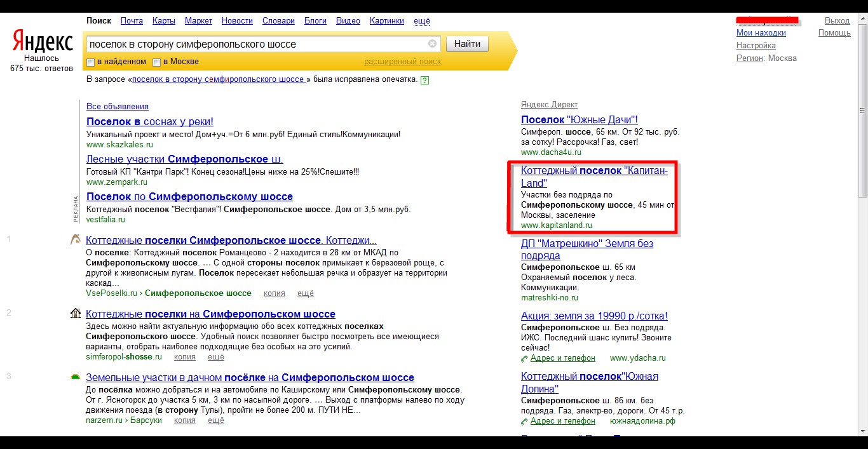
Task: Expand 'ещё' options for the simferopol-shosse.ru result
Action: click(x=216, y=357)
